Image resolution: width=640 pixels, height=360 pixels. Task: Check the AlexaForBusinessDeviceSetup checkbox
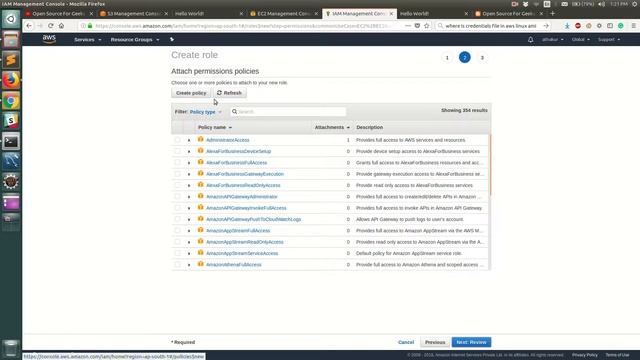[x=178, y=151]
